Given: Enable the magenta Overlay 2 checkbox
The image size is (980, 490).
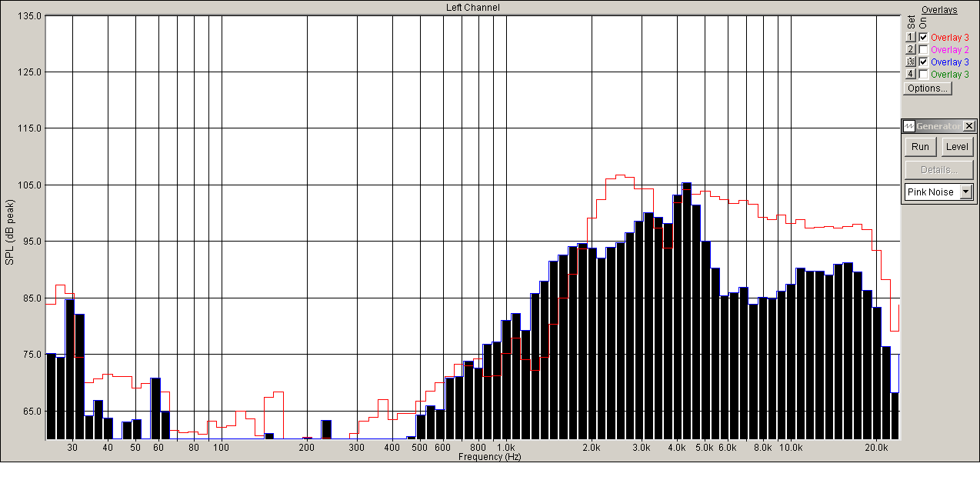Looking at the screenshot, I should pyautogui.click(x=923, y=49).
